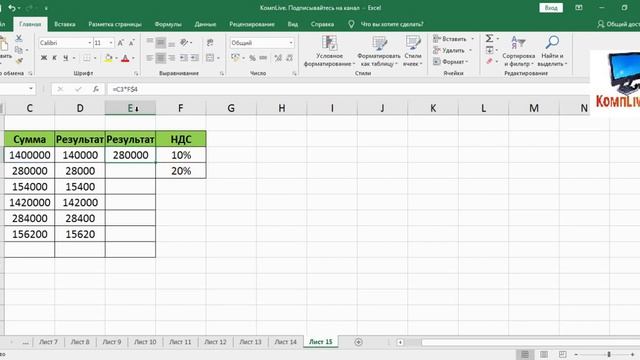This screenshot has height=360, width=640.
Task: Click Merge and Center icon
Action: click(x=210, y=58)
